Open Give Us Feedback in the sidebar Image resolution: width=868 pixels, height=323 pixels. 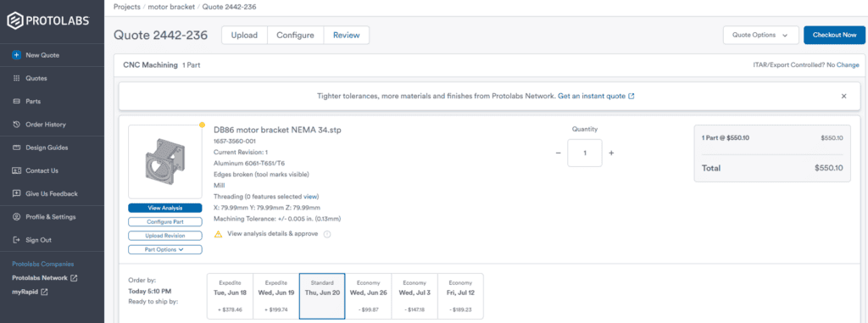52,194
